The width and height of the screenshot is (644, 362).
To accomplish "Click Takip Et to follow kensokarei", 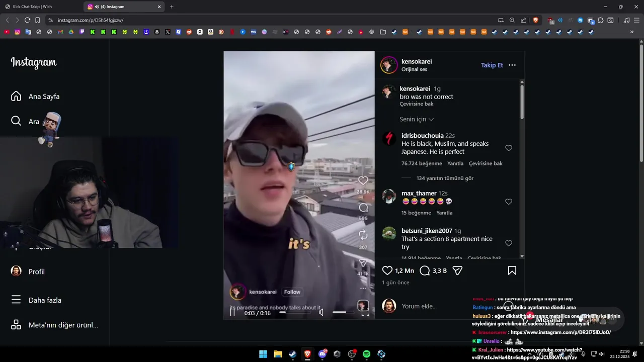I will pos(492,65).
